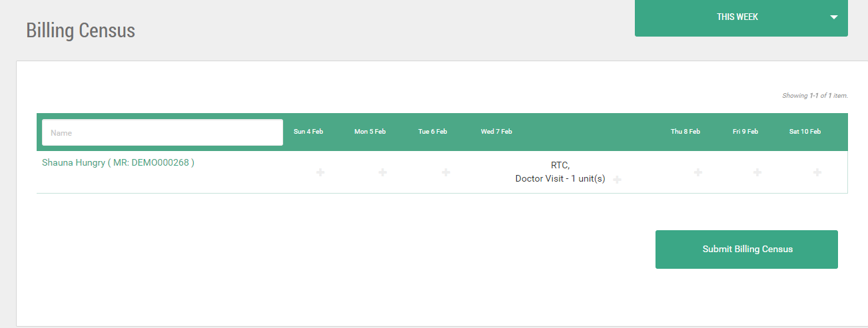The width and height of the screenshot is (868, 328).
Task: Select the Tue 6 Feb column header
Action: (x=432, y=132)
